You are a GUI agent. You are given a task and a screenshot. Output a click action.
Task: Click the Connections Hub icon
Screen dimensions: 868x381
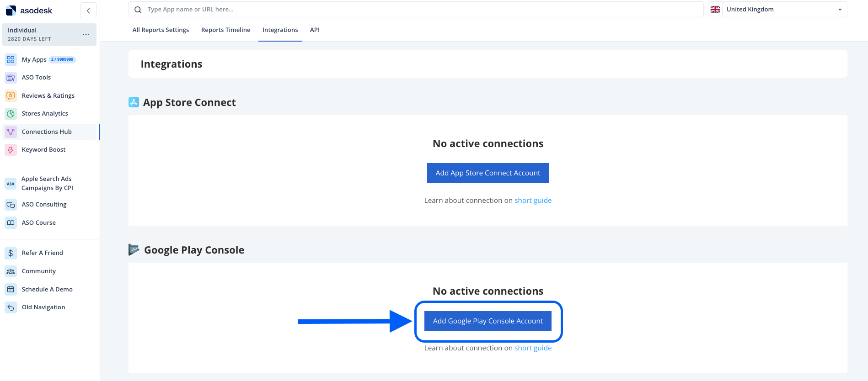coord(11,132)
